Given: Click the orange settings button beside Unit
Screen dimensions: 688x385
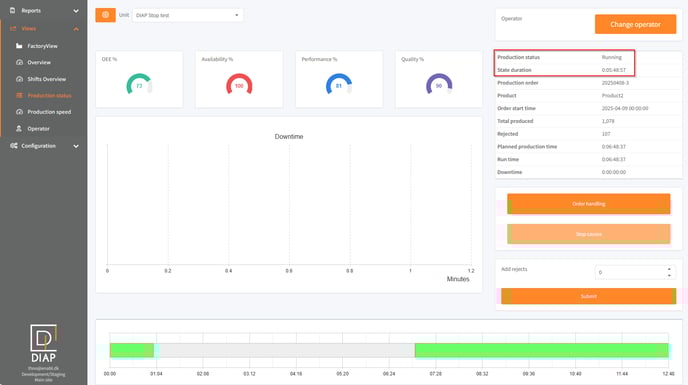Looking at the screenshot, I should 105,15.
